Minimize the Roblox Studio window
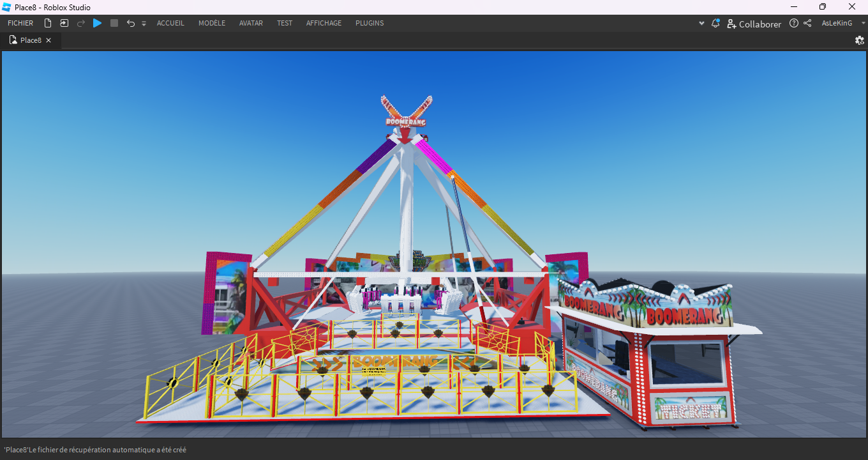Viewport: 868px width, 460px height. pyautogui.click(x=794, y=7)
